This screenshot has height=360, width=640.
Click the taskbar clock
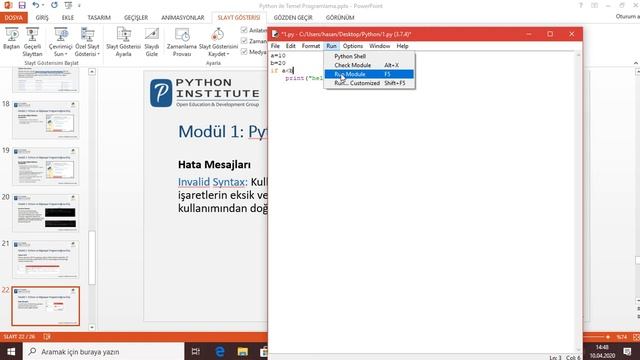click(602, 351)
